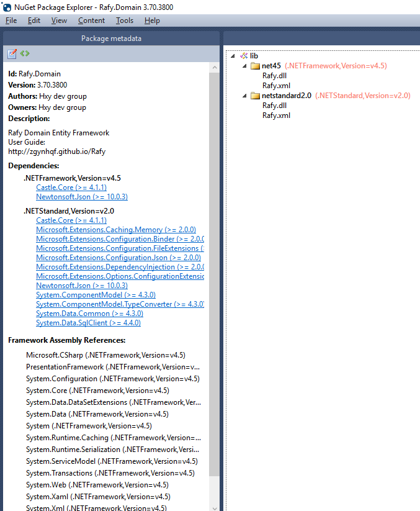Click the System.Data.DataSetExtensions assembly reference
This screenshot has height=511, width=420.
114,402
